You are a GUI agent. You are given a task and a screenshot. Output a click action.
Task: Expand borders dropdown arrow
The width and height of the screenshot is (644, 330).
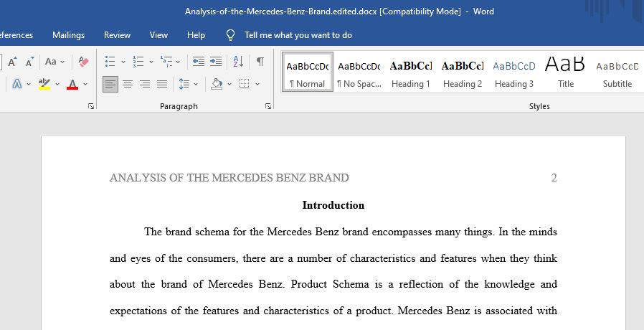point(257,84)
